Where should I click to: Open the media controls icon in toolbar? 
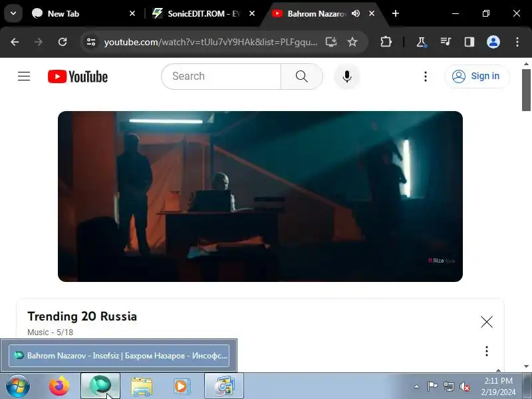click(x=445, y=42)
